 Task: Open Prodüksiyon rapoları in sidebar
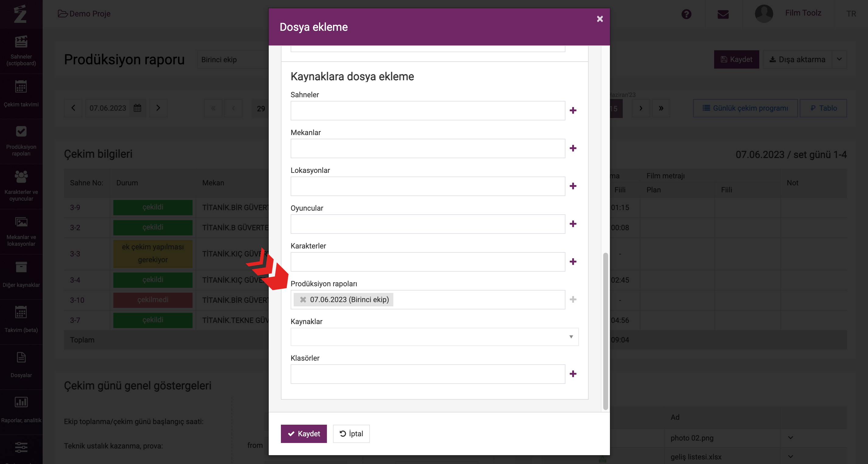click(x=21, y=141)
